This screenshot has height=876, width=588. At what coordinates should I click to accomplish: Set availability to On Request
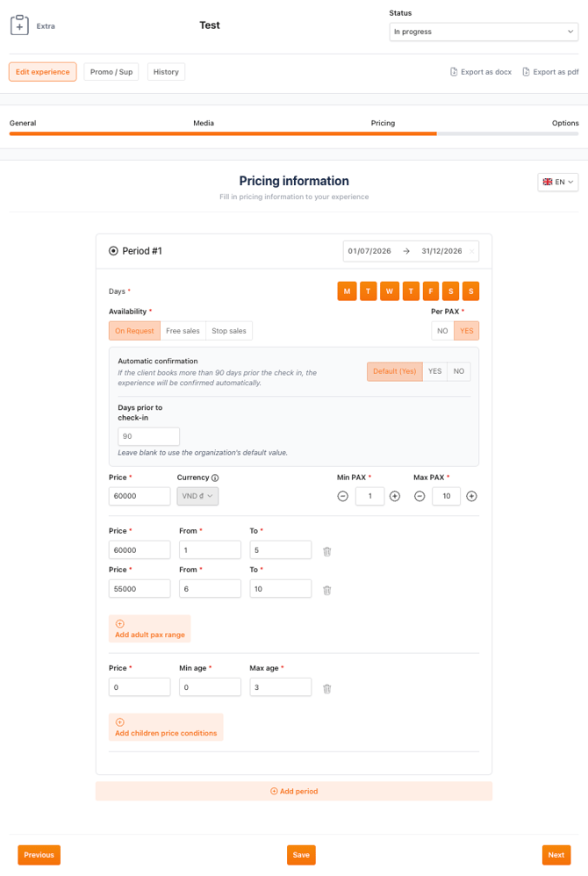click(x=134, y=331)
